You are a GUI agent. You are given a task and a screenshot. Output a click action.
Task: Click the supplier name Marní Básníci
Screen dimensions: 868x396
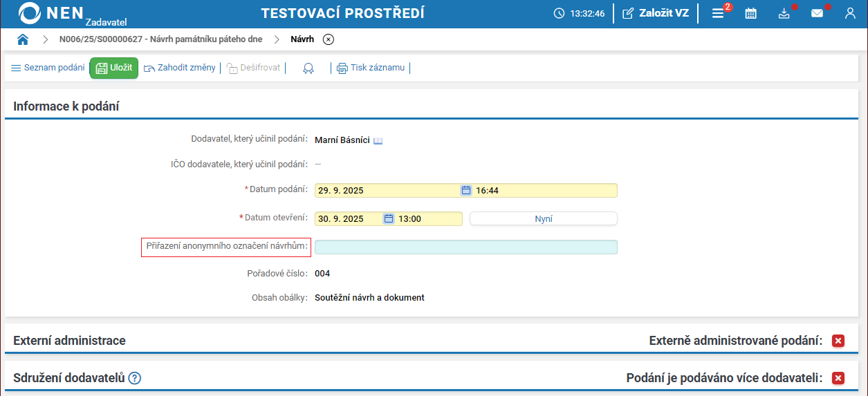tap(342, 140)
